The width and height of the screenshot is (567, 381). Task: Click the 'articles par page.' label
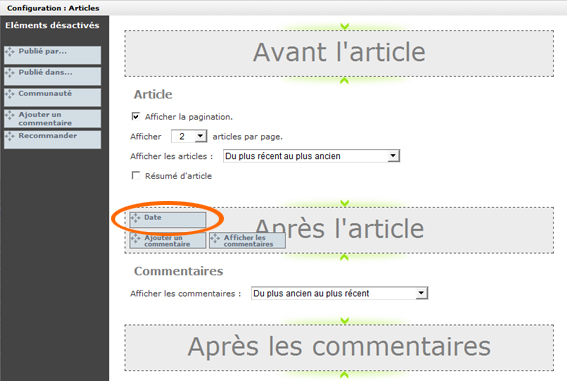coord(247,137)
